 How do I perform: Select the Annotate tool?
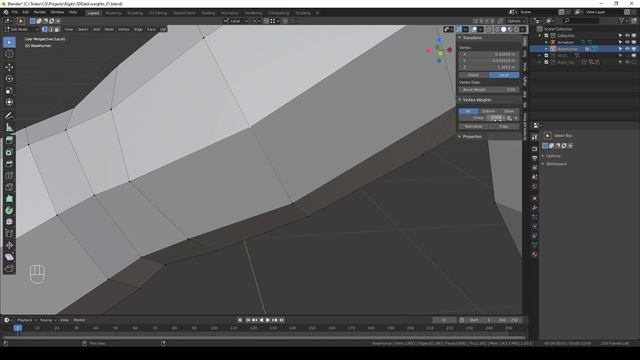pyautogui.click(x=9, y=116)
